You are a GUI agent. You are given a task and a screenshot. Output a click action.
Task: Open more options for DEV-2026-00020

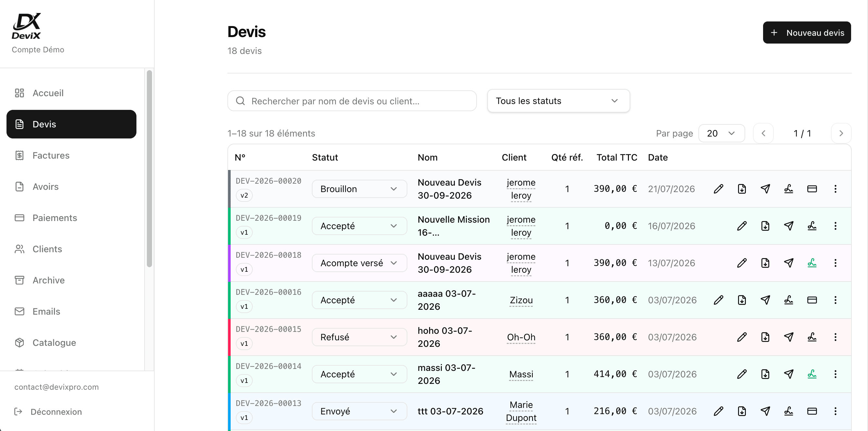tap(835, 189)
